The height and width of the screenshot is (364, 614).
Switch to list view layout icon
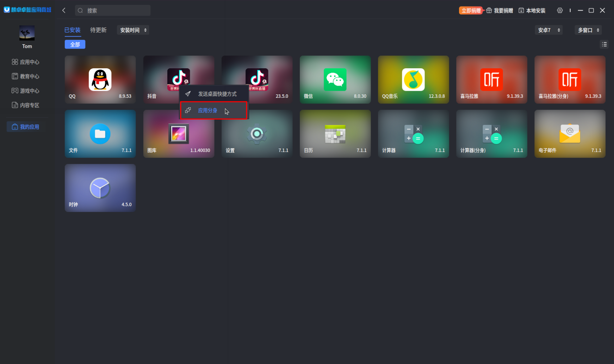click(x=604, y=44)
